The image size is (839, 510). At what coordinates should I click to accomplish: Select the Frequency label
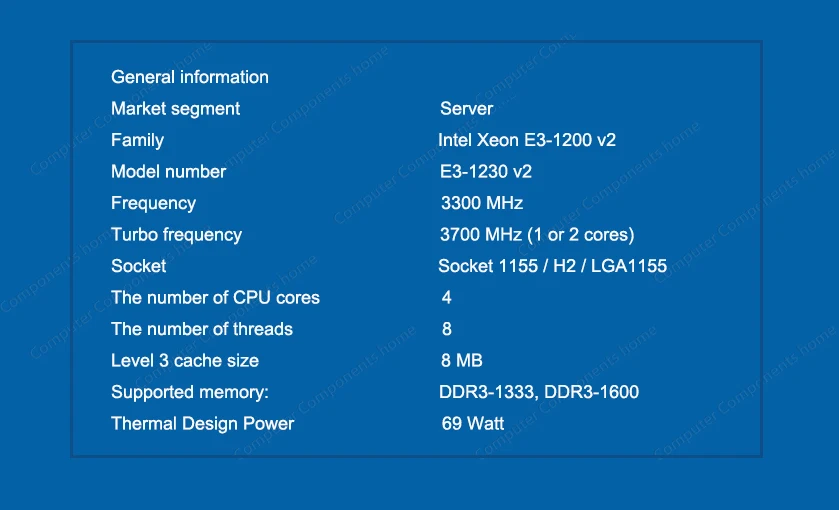coord(153,203)
